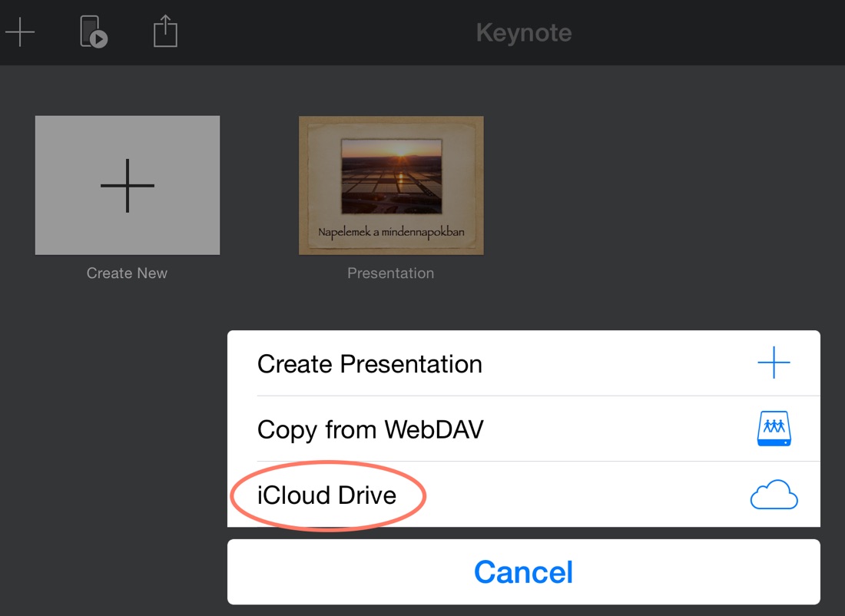845x616 pixels.
Task: Select the circled iCloud Drive option
Action: click(524, 495)
